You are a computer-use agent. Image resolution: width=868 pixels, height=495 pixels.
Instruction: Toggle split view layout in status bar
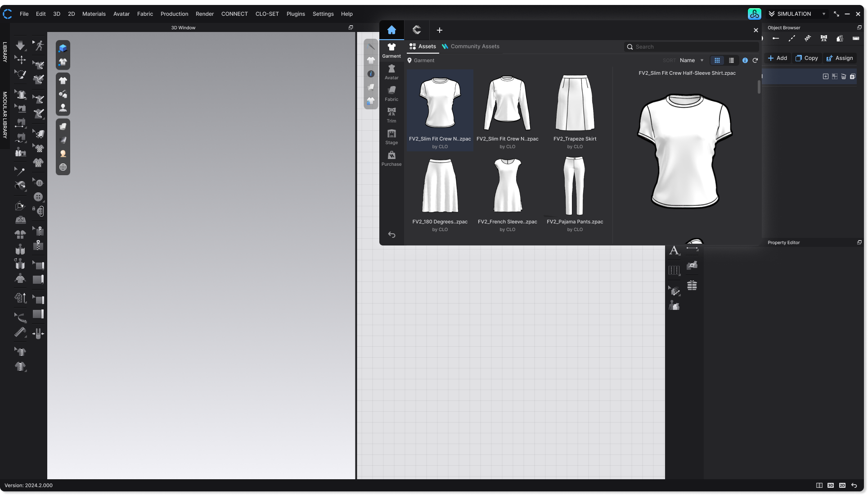[x=819, y=486]
